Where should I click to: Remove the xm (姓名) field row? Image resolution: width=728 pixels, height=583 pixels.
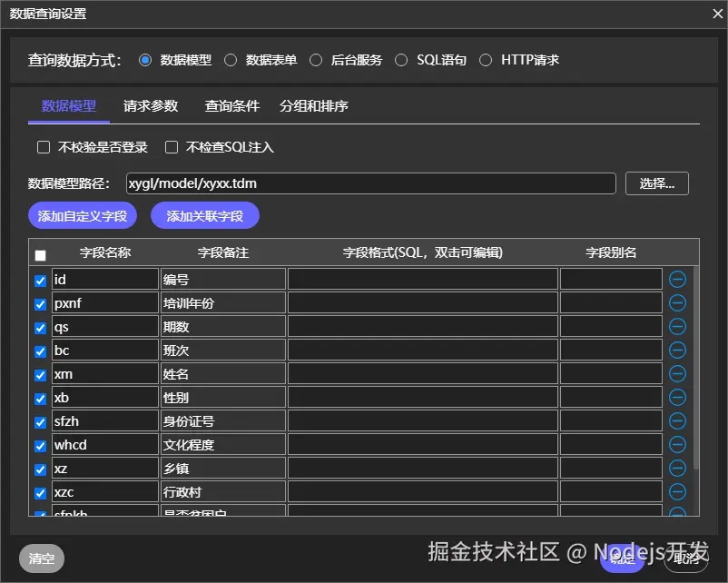(x=677, y=373)
